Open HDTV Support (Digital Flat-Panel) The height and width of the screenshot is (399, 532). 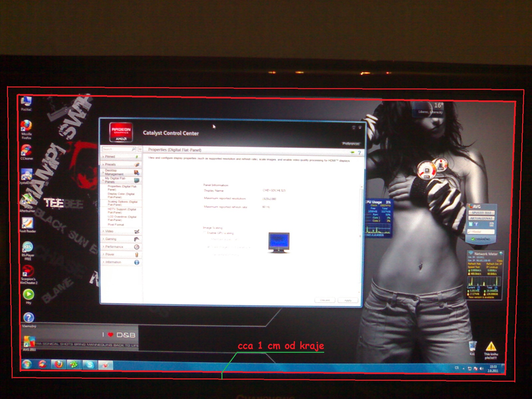pos(122,211)
